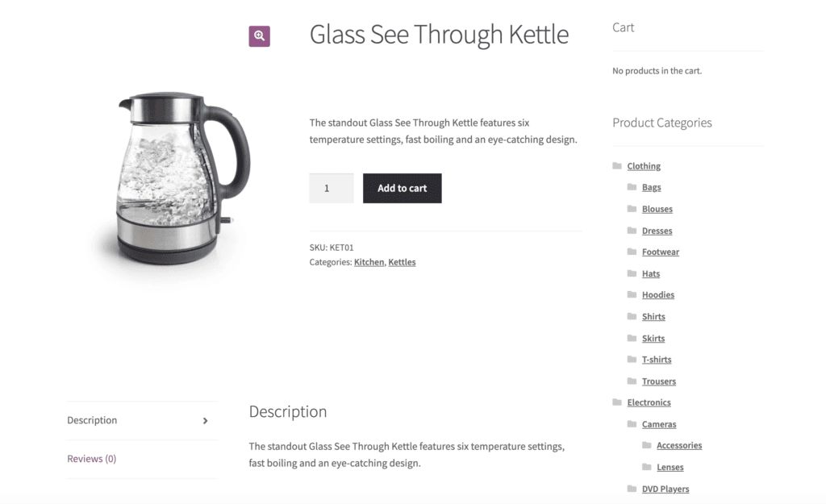Click the folder icon beside Clothing
This screenshot has height=504, width=826.
(x=615, y=165)
